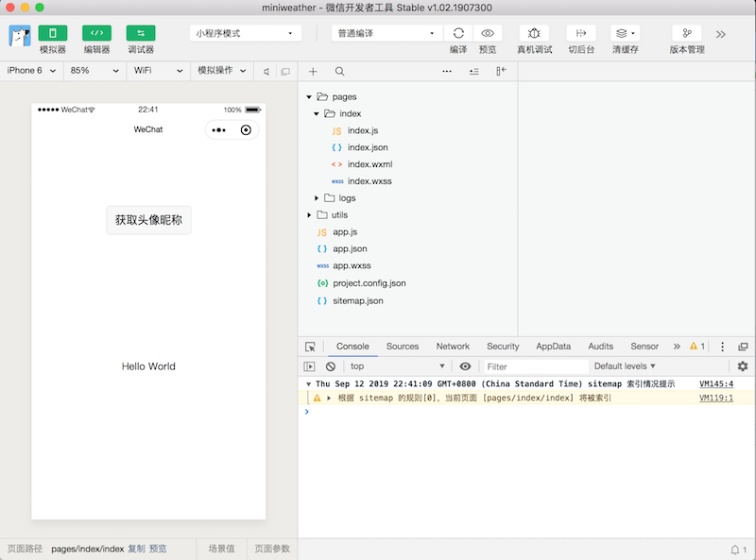The height and width of the screenshot is (560, 756).
Task: Add a new file with the plus icon
Action: [313, 72]
